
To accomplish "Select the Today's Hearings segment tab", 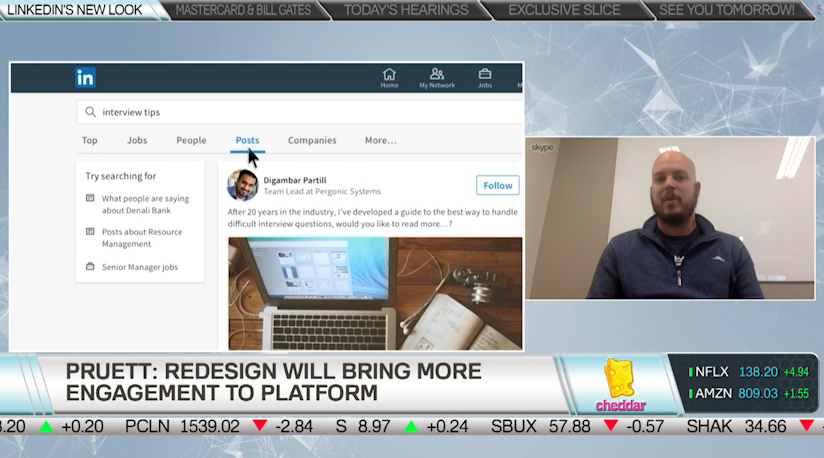I will [x=406, y=10].
